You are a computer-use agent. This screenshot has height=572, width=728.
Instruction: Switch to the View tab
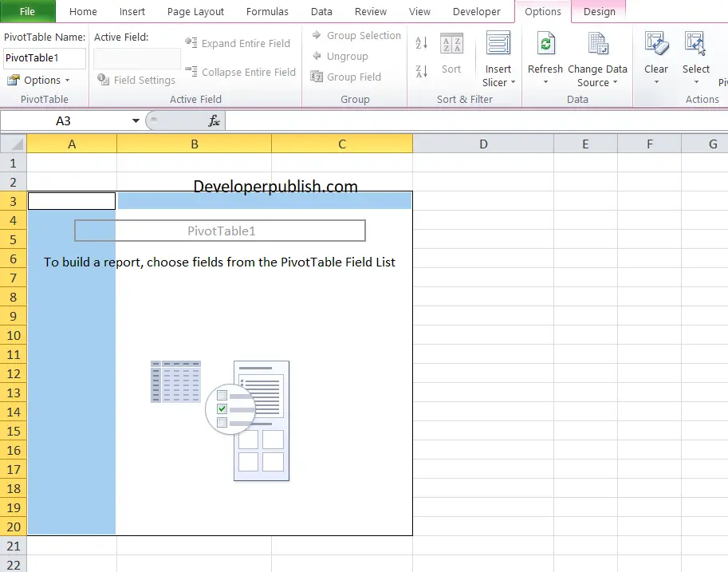pos(419,12)
